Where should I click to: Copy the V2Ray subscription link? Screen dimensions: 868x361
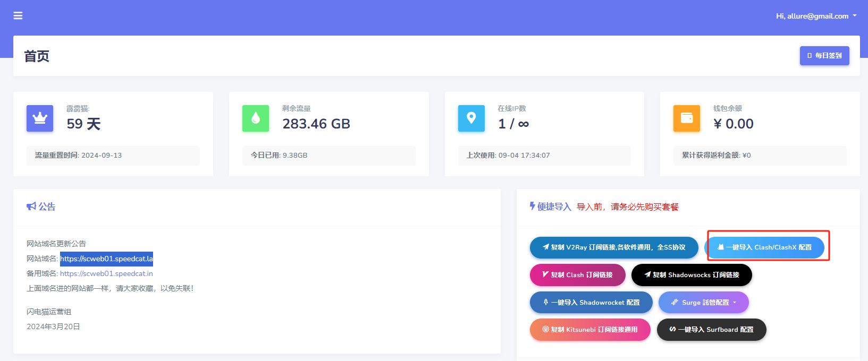614,247
